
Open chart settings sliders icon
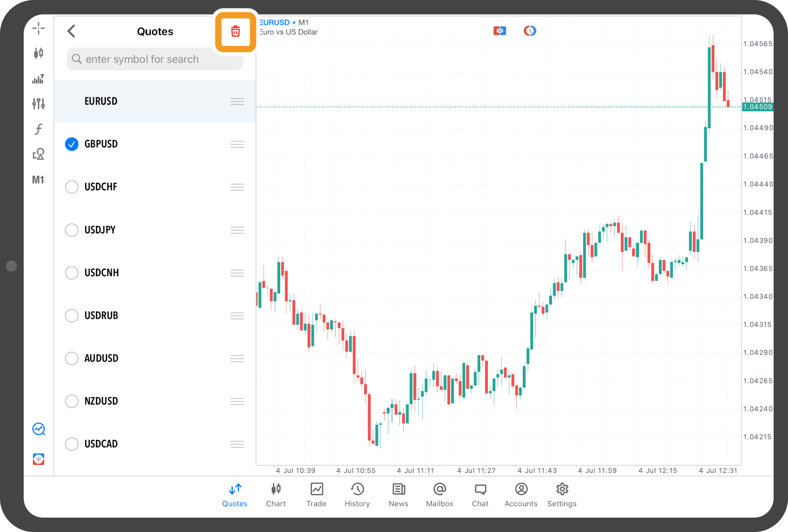click(x=39, y=104)
